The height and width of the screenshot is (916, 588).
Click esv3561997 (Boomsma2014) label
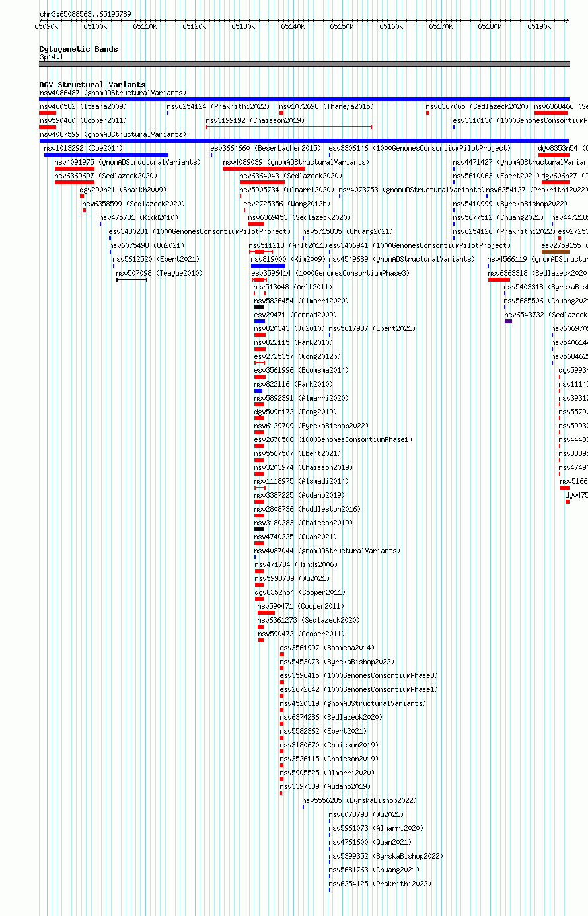coord(327,648)
